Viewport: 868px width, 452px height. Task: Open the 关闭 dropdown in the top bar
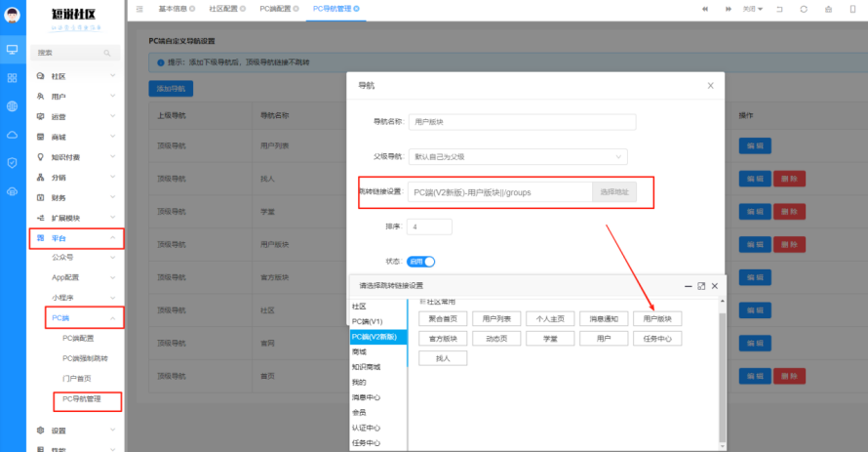[752, 9]
